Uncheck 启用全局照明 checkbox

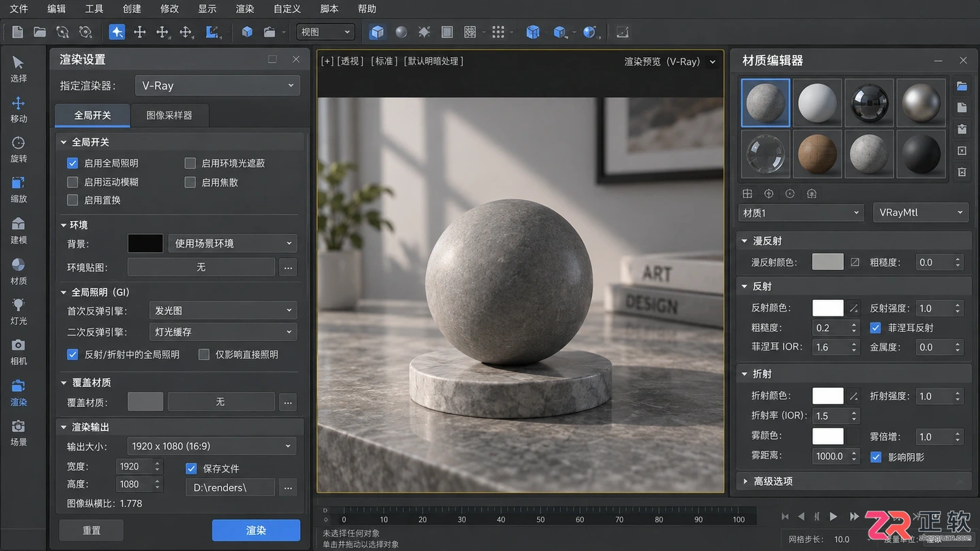click(x=72, y=163)
